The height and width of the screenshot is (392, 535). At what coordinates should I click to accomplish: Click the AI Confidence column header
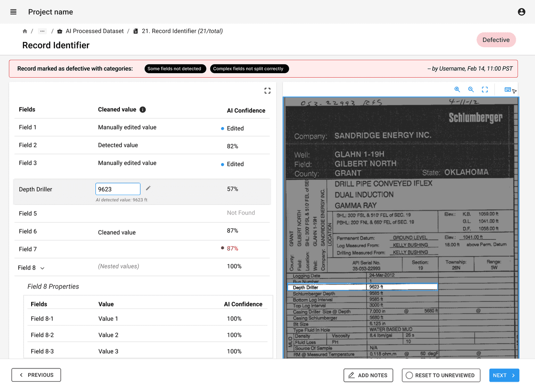click(246, 111)
